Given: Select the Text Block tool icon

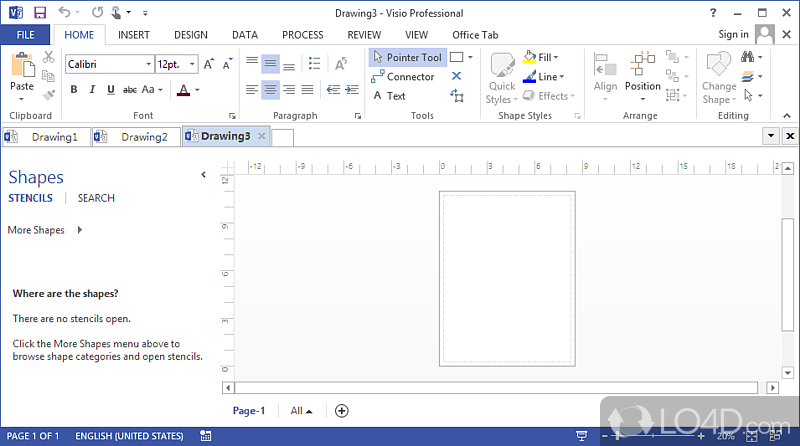Looking at the screenshot, I should 457,95.
